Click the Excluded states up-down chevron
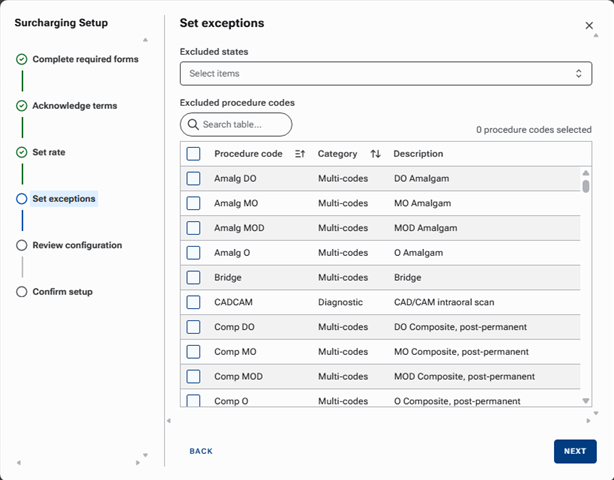Screen dimensions: 614x480 (x=578, y=74)
